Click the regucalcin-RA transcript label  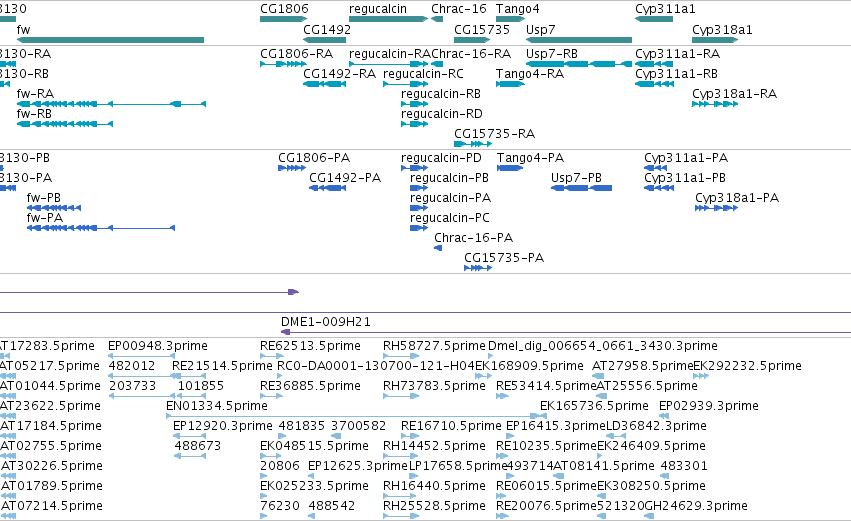click(x=390, y=54)
